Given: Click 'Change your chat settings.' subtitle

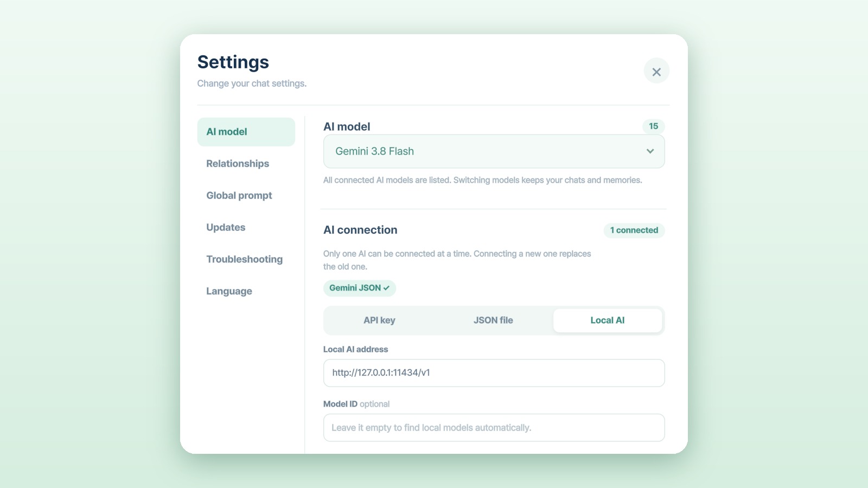Looking at the screenshot, I should pyautogui.click(x=252, y=84).
